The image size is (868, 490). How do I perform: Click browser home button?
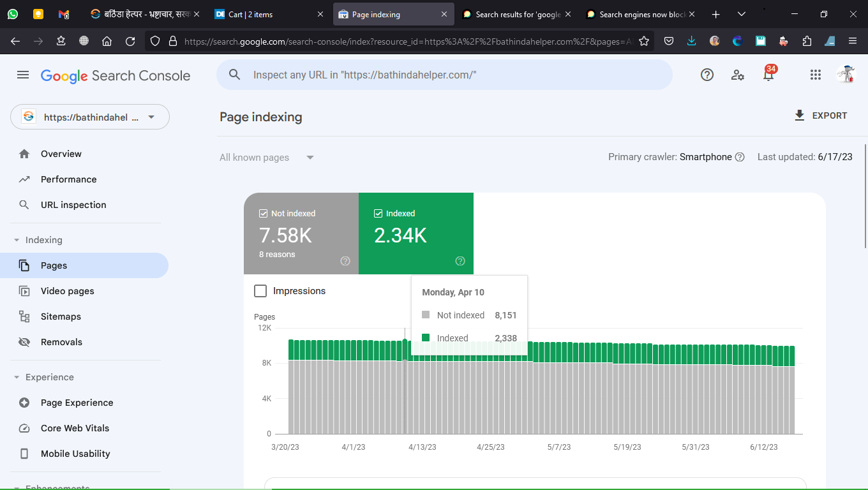107,41
